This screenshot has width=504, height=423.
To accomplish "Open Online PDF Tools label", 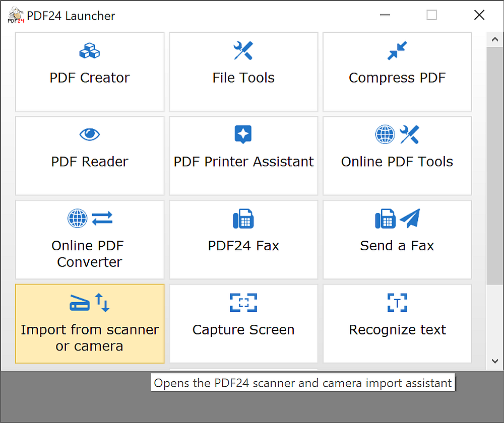I will (397, 162).
